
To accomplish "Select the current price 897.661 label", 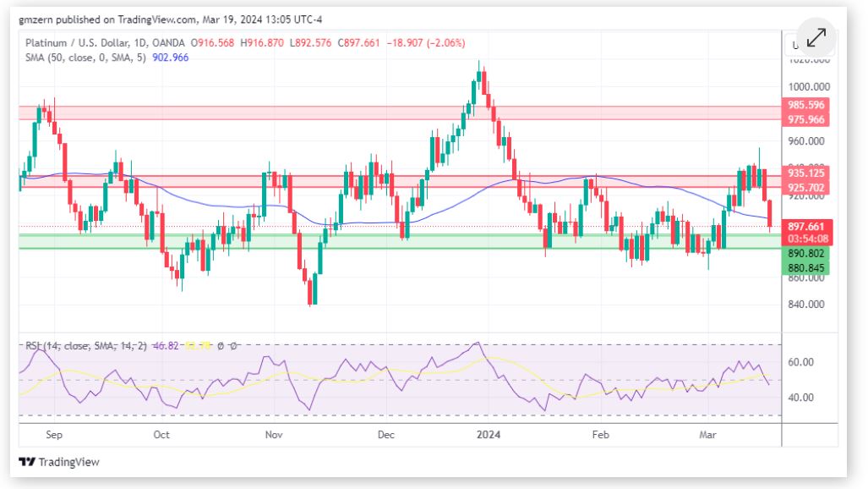I will 805,226.
